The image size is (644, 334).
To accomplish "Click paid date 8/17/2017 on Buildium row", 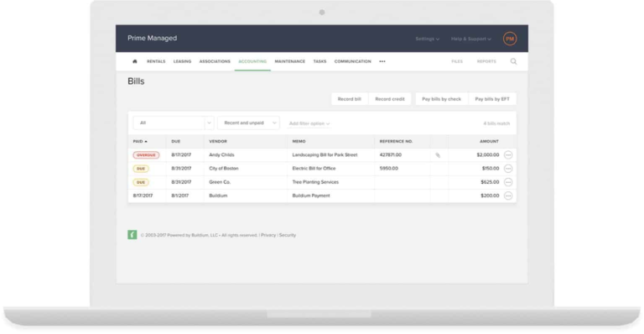I will click(143, 196).
